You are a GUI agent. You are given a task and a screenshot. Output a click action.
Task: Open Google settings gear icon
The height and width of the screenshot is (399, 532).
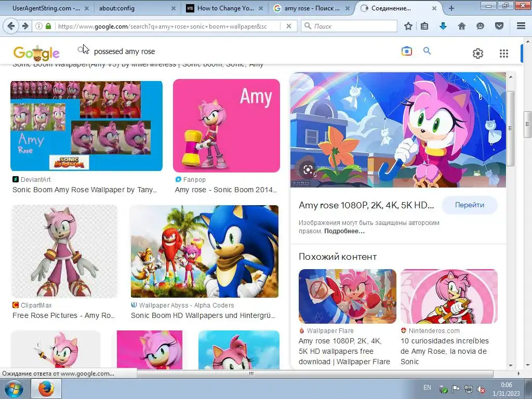tap(478, 54)
